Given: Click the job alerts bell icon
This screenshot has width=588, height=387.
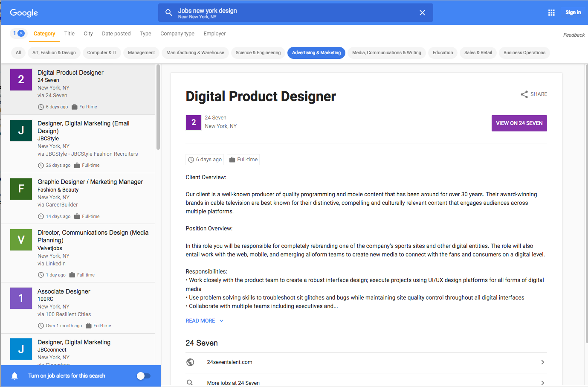Looking at the screenshot, I should point(14,376).
